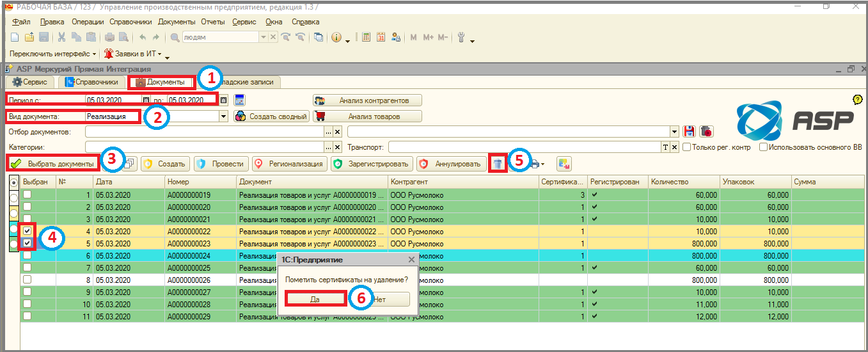Viewport: 868px width, 352px height.
Task: Open calendar picker for period end date
Action: point(223,100)
